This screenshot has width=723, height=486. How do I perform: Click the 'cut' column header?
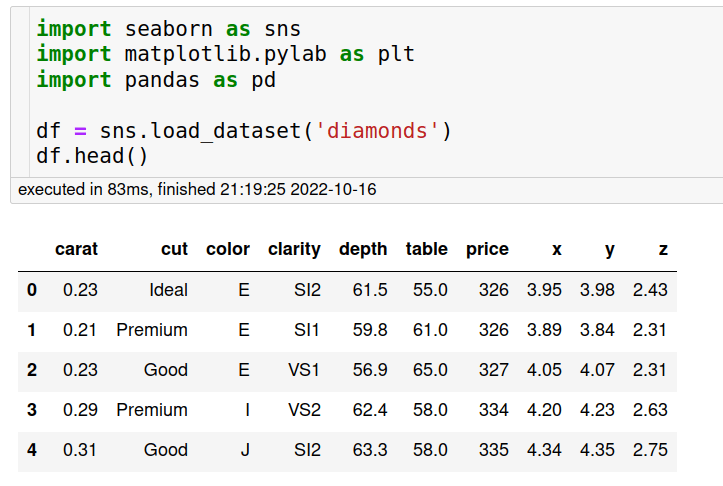coord(174,249)
